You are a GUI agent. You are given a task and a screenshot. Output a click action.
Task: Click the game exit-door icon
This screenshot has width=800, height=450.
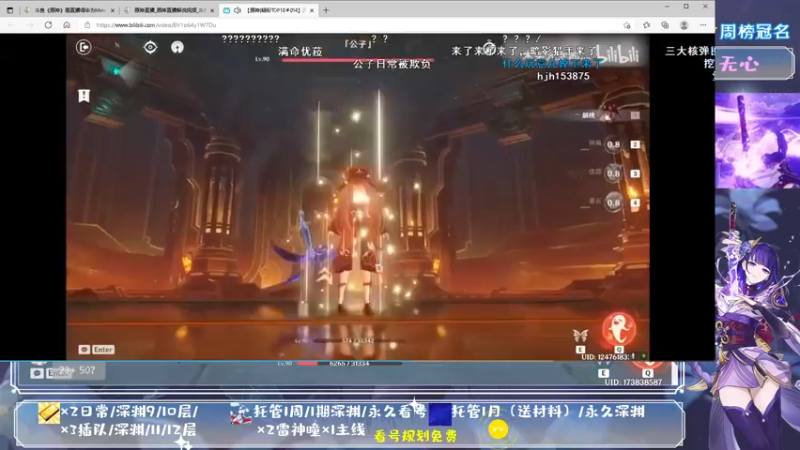point(84,47)
